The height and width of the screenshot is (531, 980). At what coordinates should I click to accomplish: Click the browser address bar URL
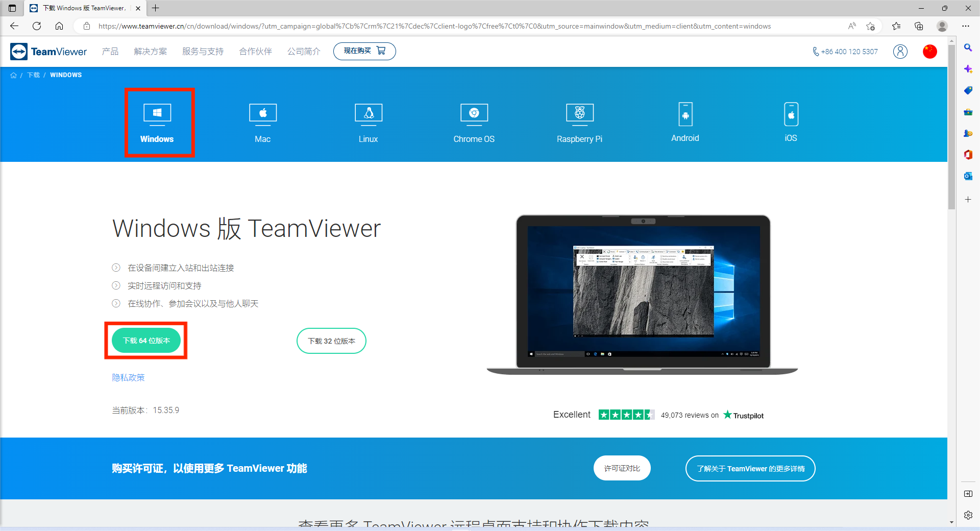tap(434, 26)
